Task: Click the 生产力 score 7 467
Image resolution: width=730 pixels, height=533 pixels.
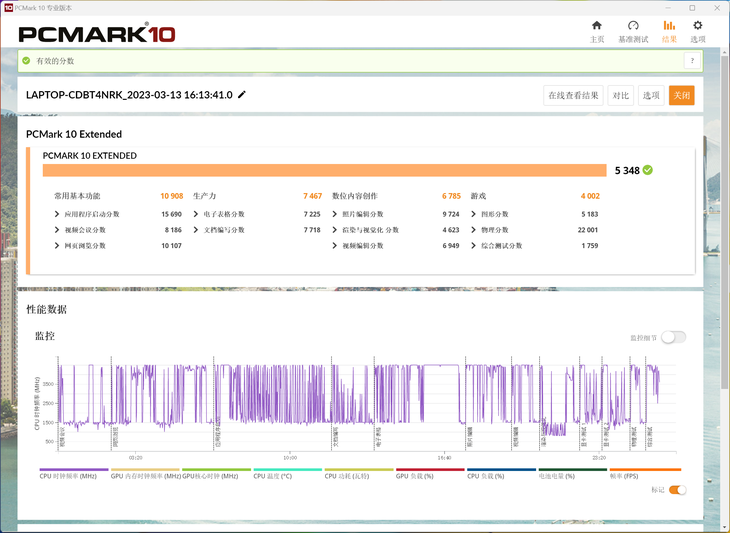Action: 312,196
